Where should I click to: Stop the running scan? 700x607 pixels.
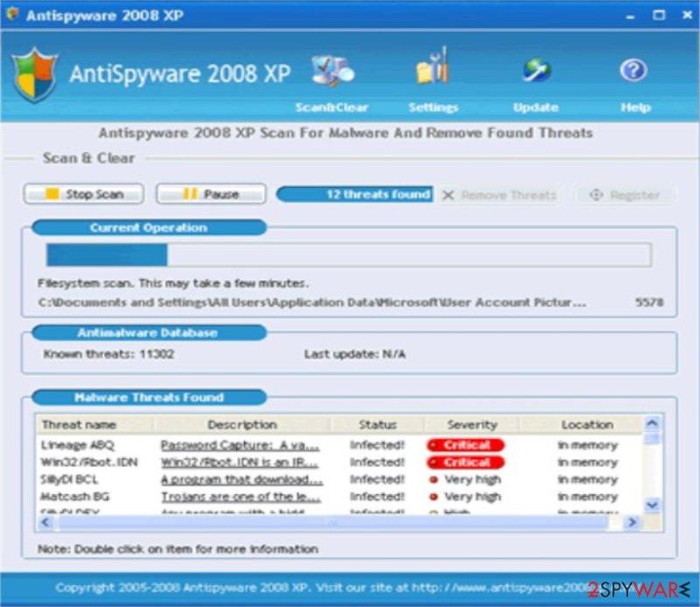[x=83, y=194]
